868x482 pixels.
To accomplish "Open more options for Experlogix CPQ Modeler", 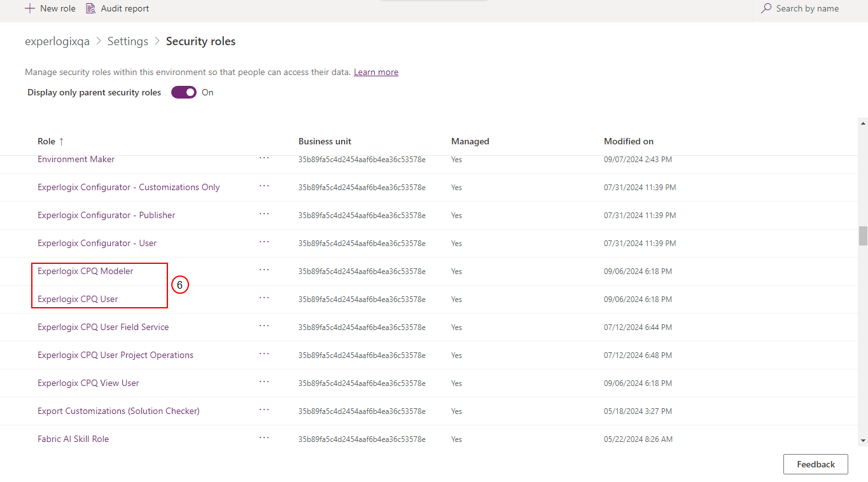I will tap(264, 270).
